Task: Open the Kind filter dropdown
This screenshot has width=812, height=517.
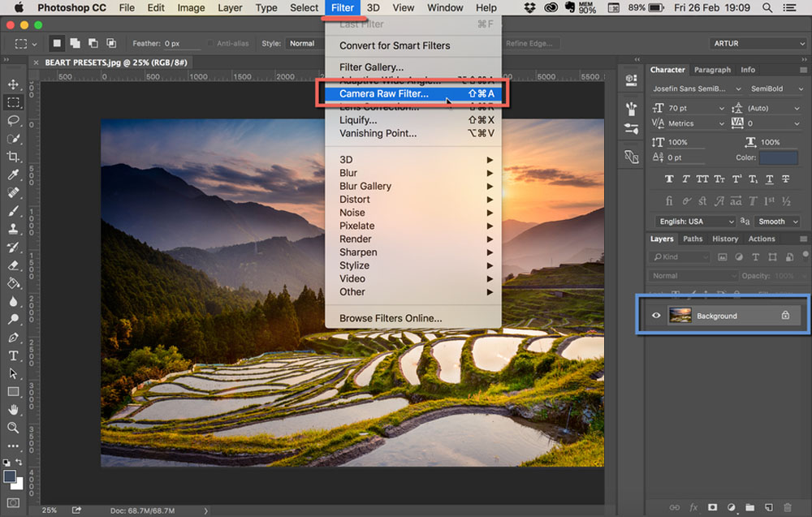Action: (679, 256)
